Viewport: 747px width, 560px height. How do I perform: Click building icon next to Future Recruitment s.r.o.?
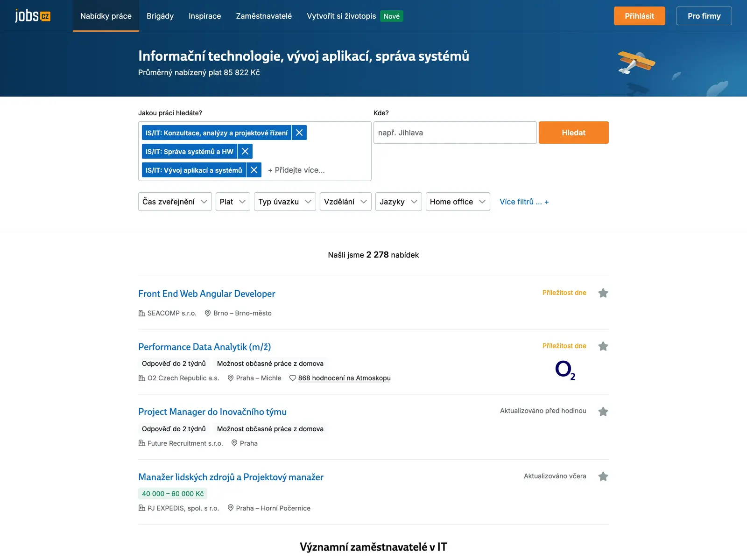coord(142,443)
